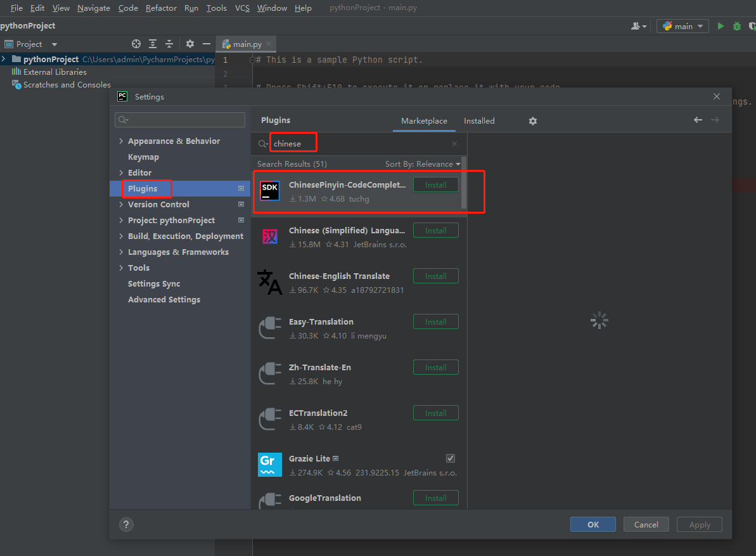Open the Help menu
This screenshot has width=756, height=556.
303,8
